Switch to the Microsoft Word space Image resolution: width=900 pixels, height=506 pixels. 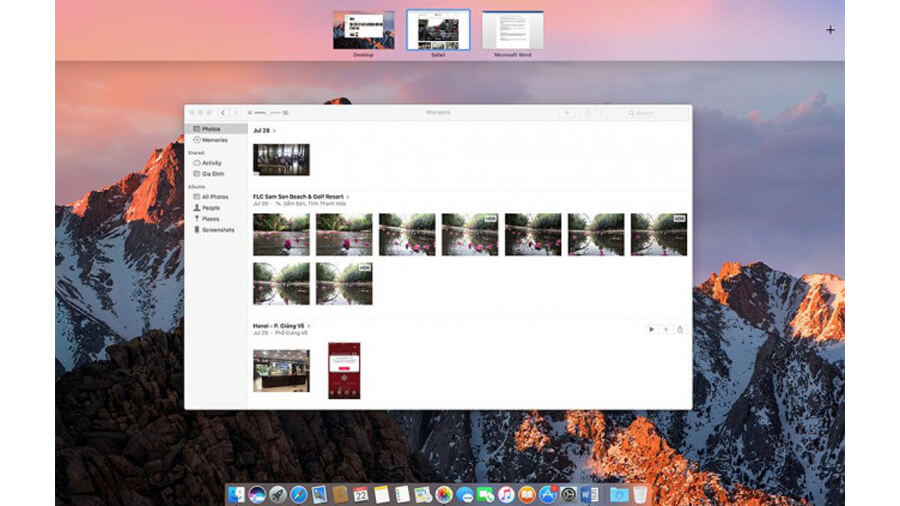(512, 30)
